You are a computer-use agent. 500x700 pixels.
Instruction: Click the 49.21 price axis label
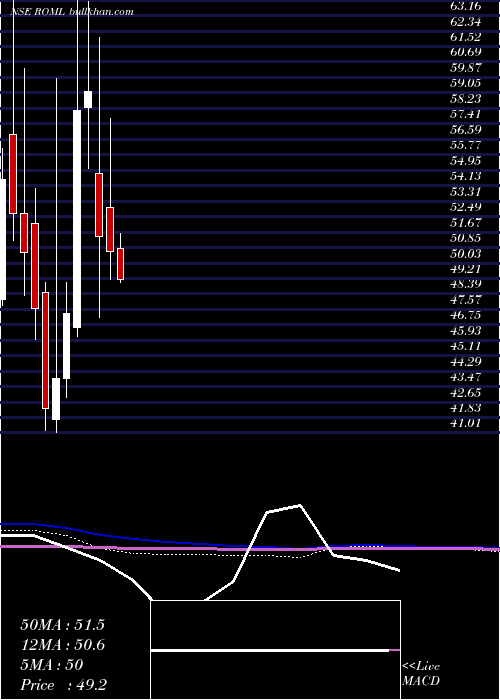[x=466, y=269]
